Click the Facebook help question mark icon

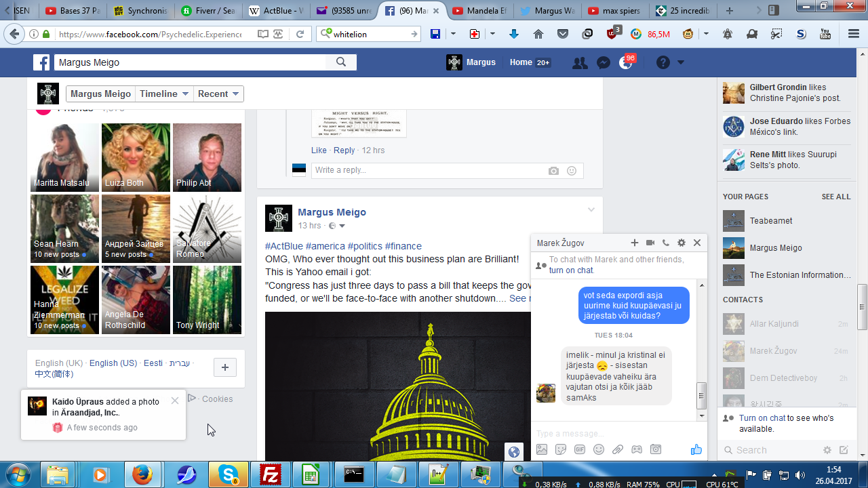point(663,62)
